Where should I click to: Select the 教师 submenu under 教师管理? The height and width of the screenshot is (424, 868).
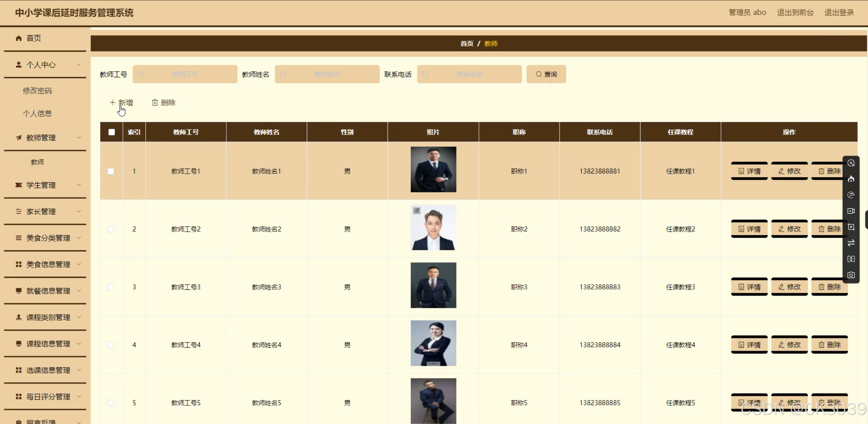[37, 162]
